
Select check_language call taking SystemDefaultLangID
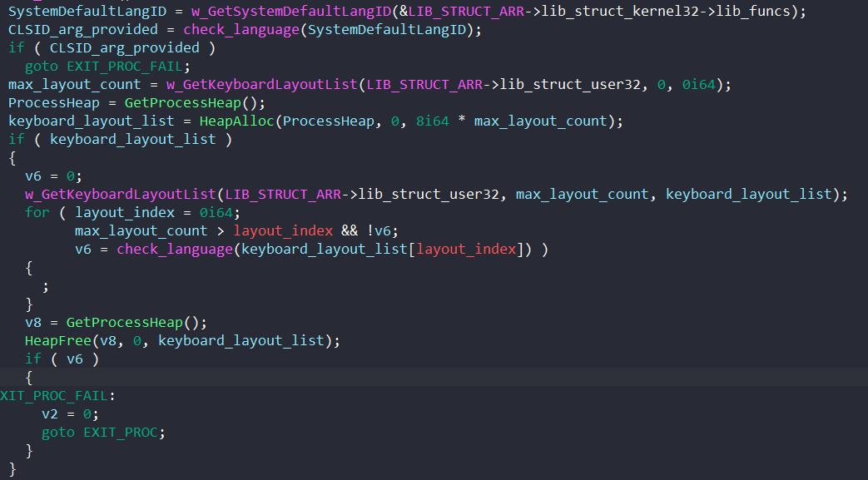pos(241,30)
